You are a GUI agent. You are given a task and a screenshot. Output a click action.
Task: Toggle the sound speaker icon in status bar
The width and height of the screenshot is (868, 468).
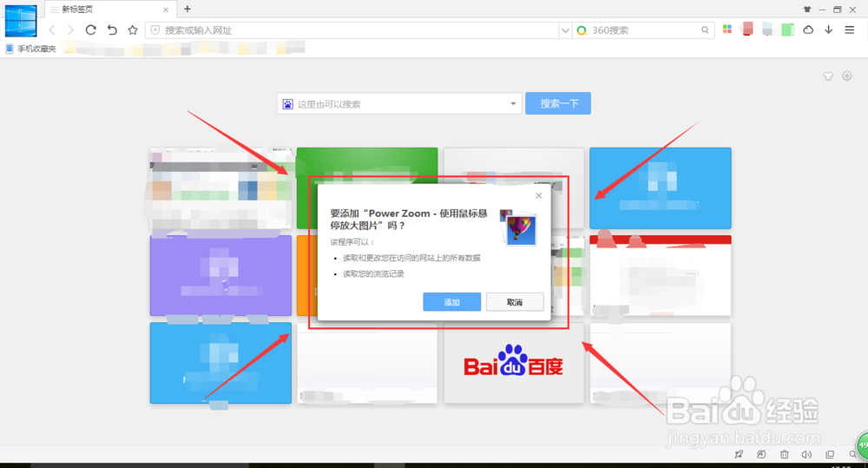coord(806,454)
